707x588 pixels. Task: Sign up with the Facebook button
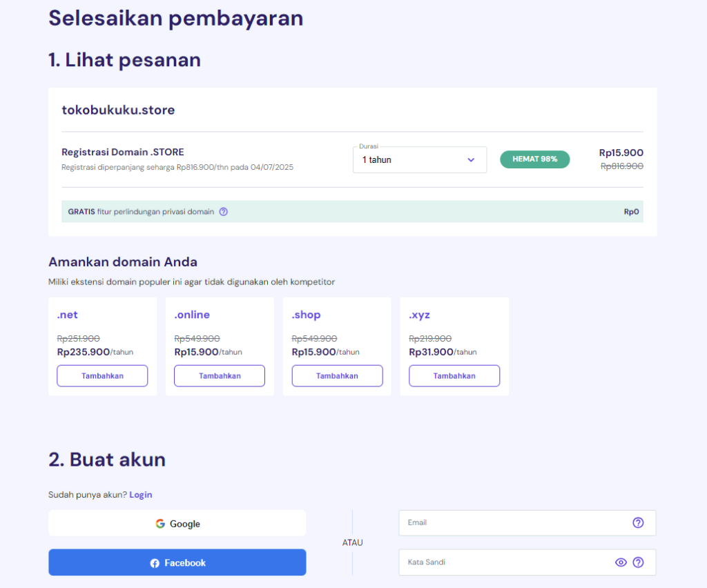[177, 562]
